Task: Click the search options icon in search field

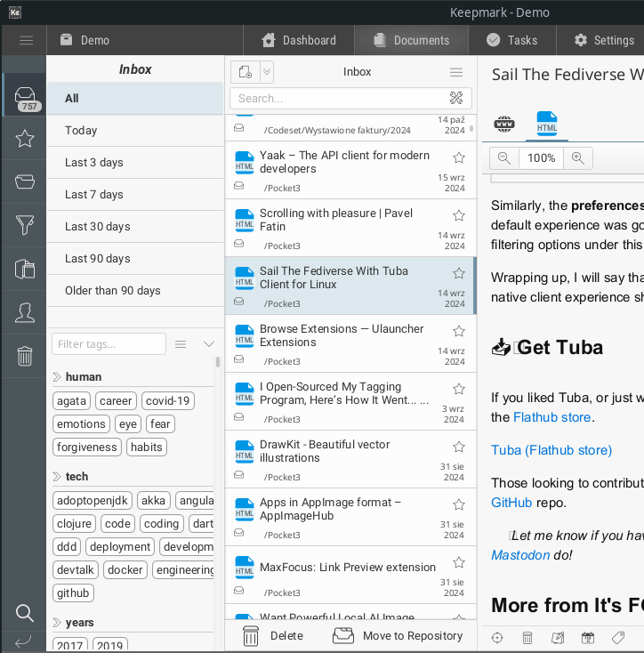Action: click(x=457, y=98)
